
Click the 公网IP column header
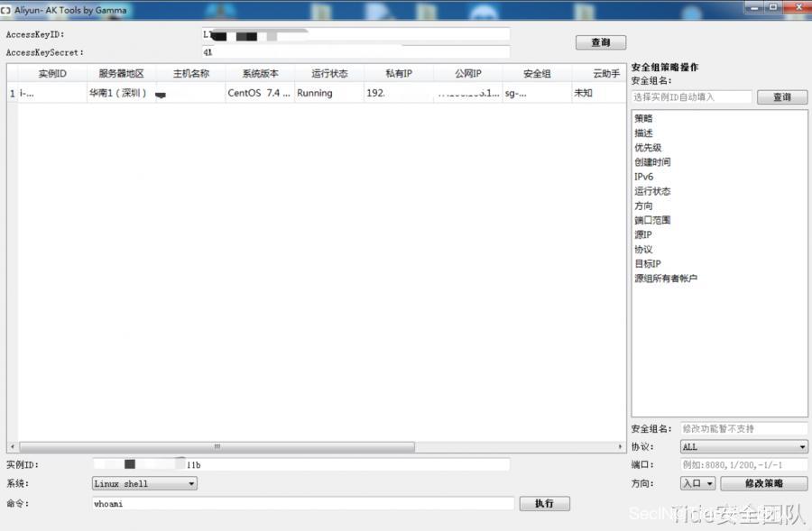click(x=468, y=74)
